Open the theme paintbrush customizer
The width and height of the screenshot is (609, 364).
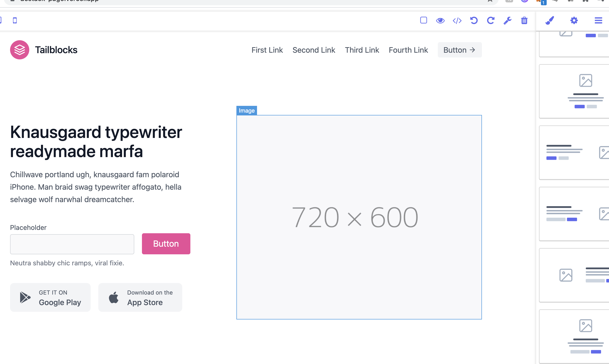point(549,20)
